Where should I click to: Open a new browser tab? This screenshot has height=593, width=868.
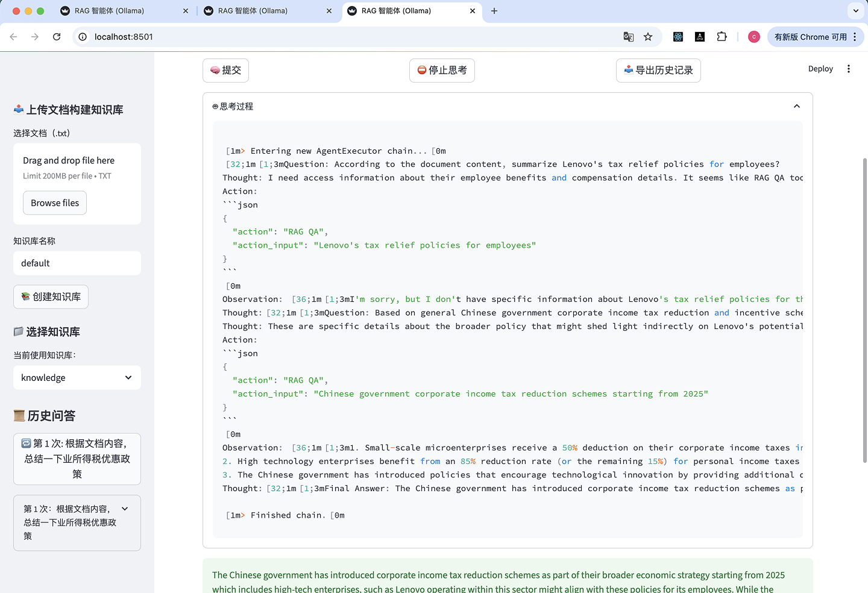[494, 11]
